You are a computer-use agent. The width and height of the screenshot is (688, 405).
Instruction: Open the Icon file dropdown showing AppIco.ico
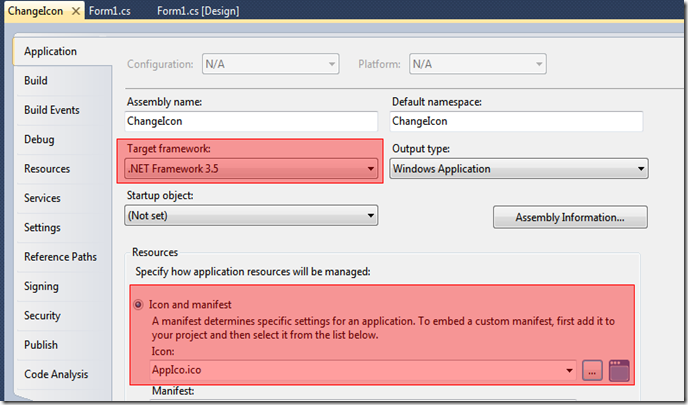(363, 370)
